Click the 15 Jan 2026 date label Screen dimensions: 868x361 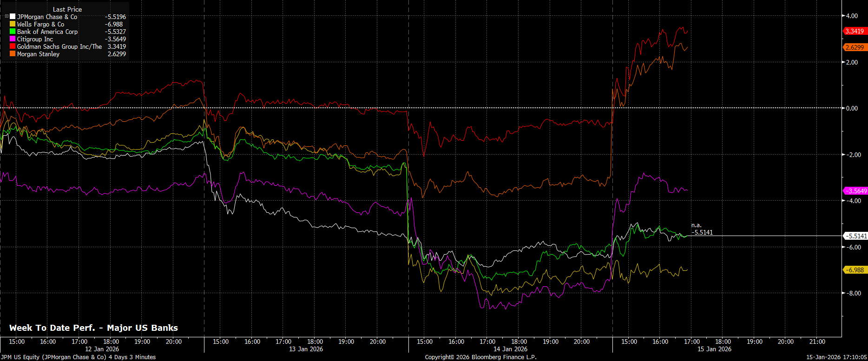coord(714,349)
